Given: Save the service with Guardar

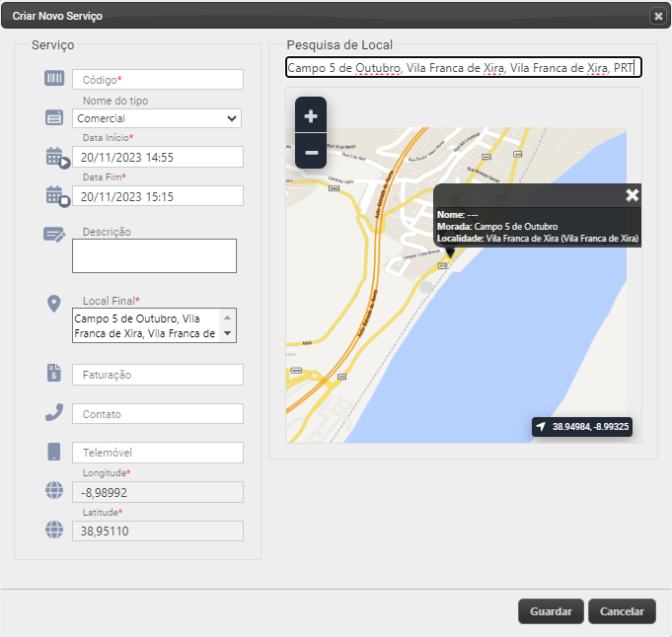Looking at the screenshot, I should pos(551,611).
